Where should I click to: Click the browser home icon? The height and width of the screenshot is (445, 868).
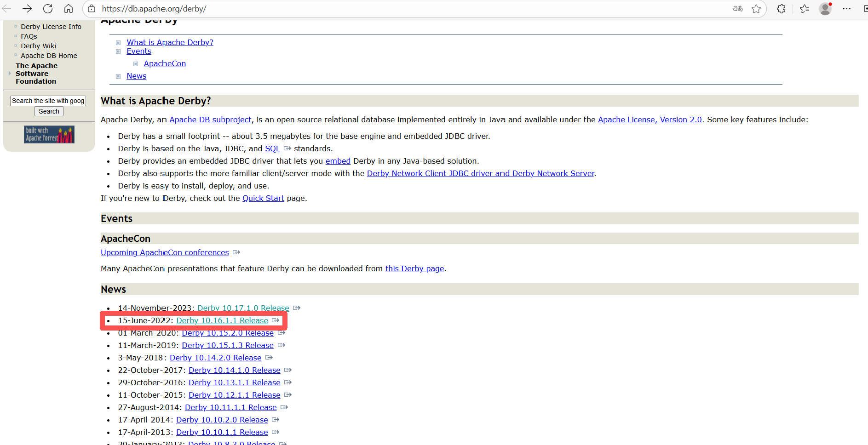pyautogui.click(x=69, y=9)
